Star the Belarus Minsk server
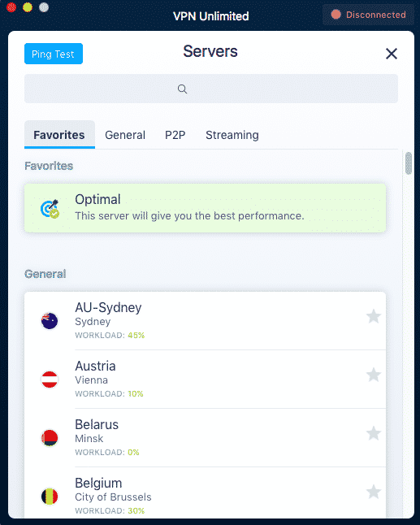Image resolution: width=420 pixels, height=525 pixels. coord(373,434)
